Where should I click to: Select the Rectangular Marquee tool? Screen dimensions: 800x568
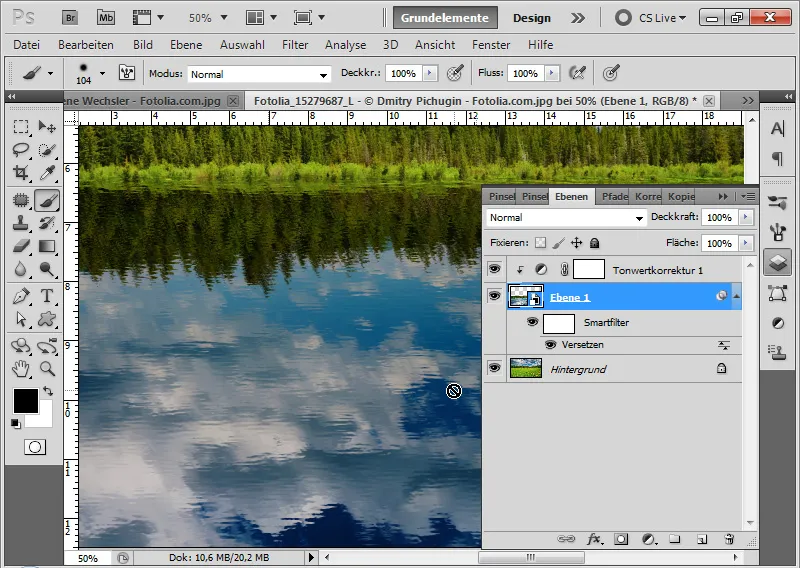pos(20,127)
